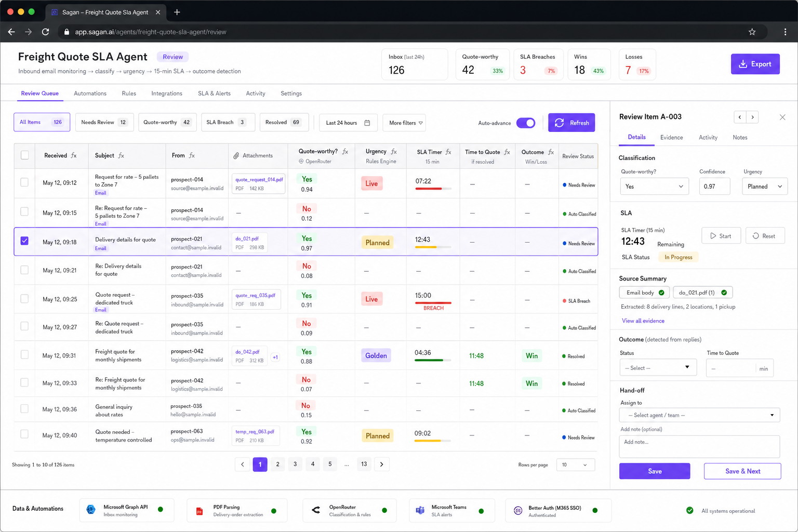Viewport: 798px width, 532px height.
Task: Switch to the Rules tab
Action: click(x=129, y=94)
